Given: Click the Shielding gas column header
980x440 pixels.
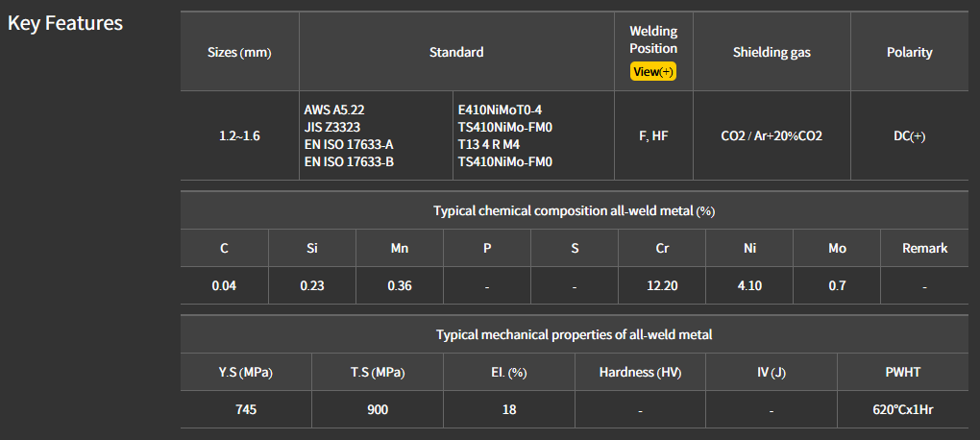Looking at the screenshot, I should click(772, 53).
